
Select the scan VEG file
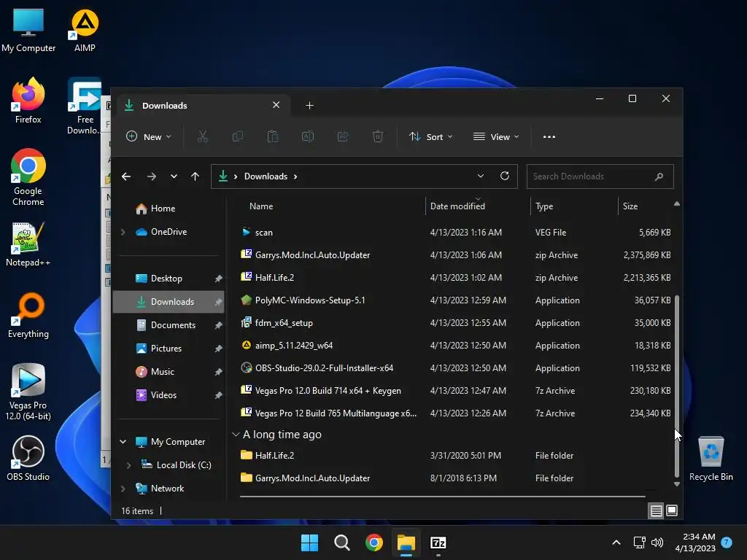point(455,233)
